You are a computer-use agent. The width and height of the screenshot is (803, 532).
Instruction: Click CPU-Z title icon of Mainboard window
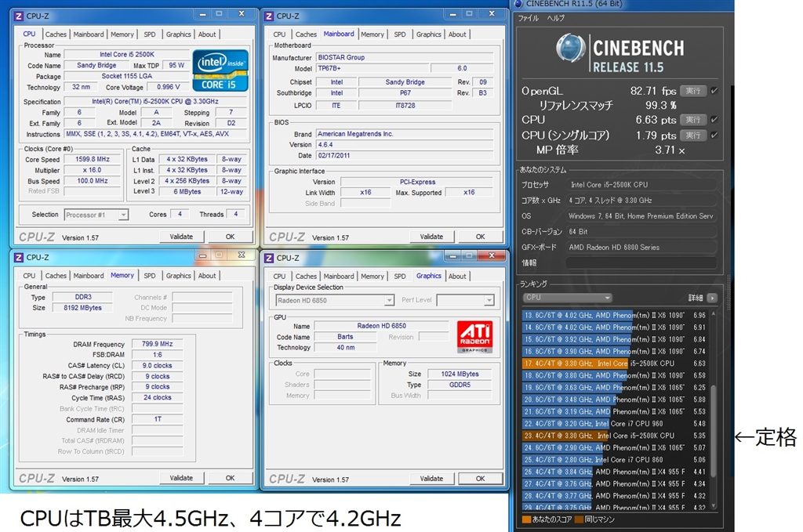tap(269, 16)
